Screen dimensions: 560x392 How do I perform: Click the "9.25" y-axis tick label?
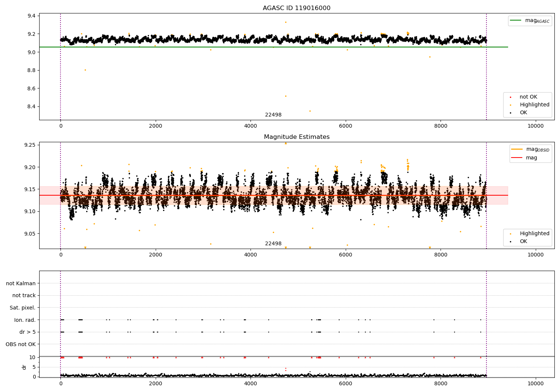30,145
